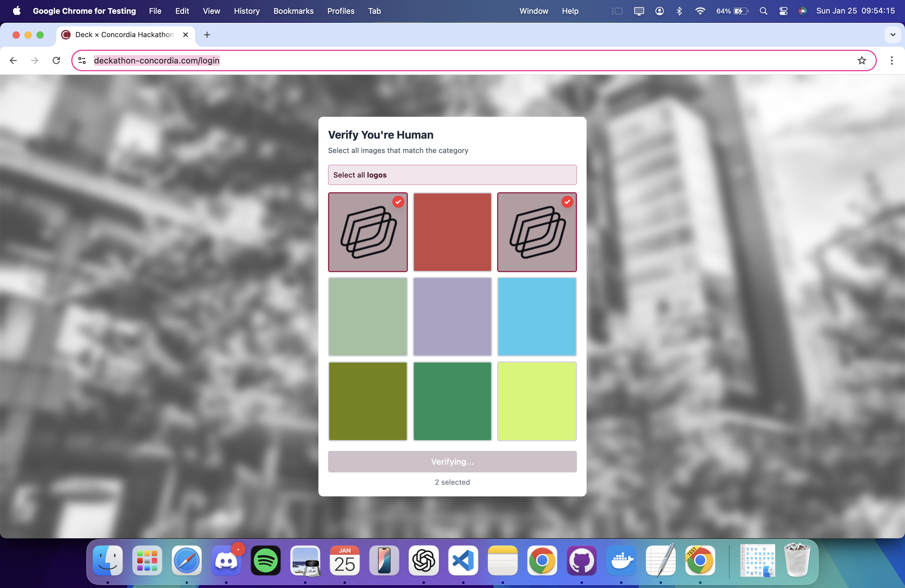905x588 pixels.
Task: Deselect the top-right checked logo tile
Action: pos(537,232)
